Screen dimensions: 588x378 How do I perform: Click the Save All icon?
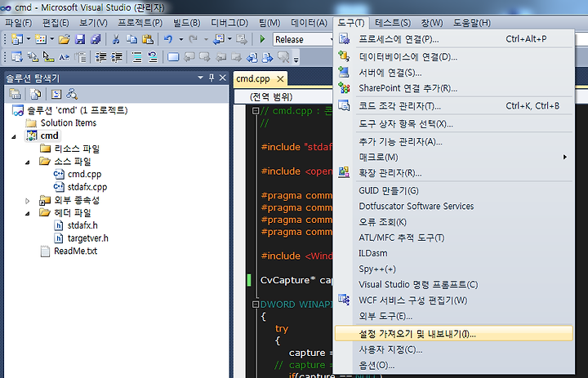pyautogui.click(x=96, y=39)
